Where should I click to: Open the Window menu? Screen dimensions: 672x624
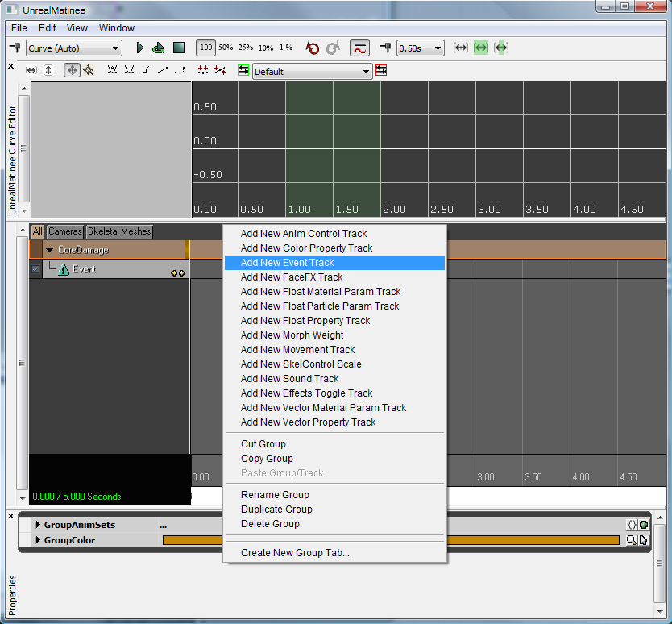[x=117, y=28]
